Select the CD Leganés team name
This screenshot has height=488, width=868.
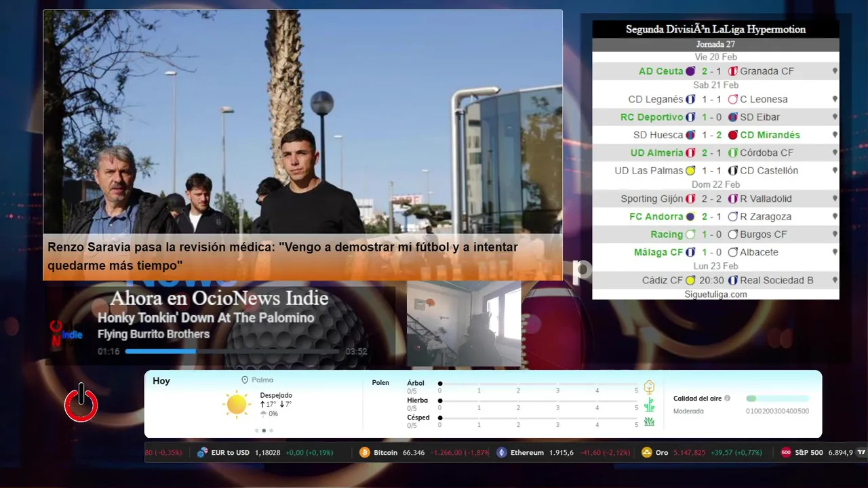(656, 100)
